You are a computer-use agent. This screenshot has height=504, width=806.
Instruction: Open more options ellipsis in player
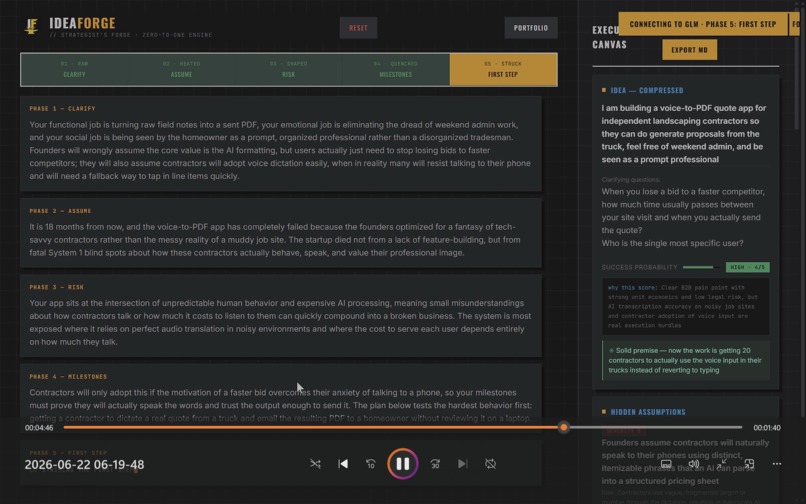click(777, 464)
